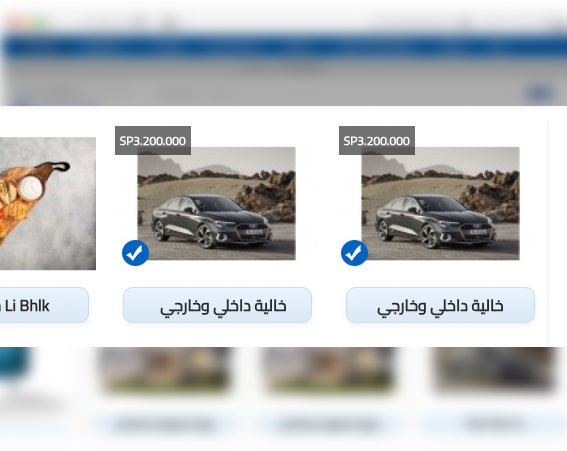This screenshot has width=567, height=451.
Task: Click the blurred title label below the thumbnail under the middle Audi
Action: point(165,423)
